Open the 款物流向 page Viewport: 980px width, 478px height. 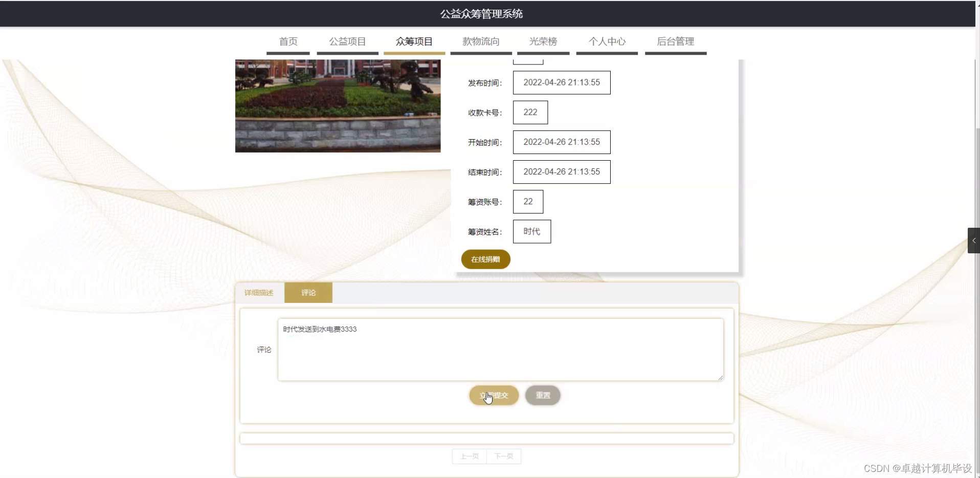(480, 41)
